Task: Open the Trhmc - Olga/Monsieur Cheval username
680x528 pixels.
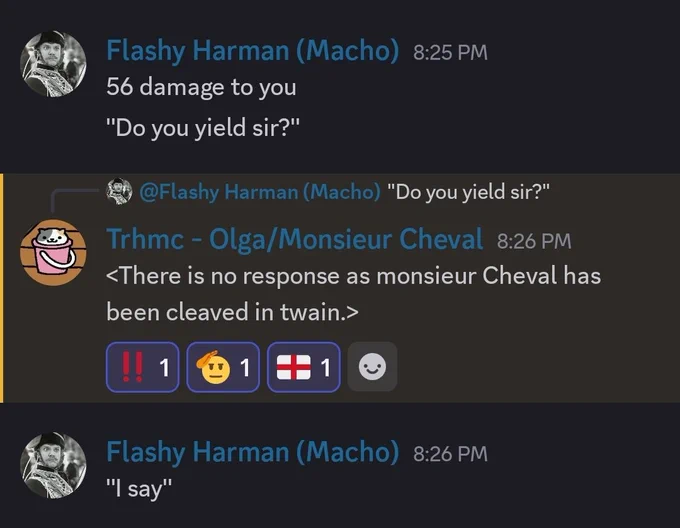Action: 294,239
